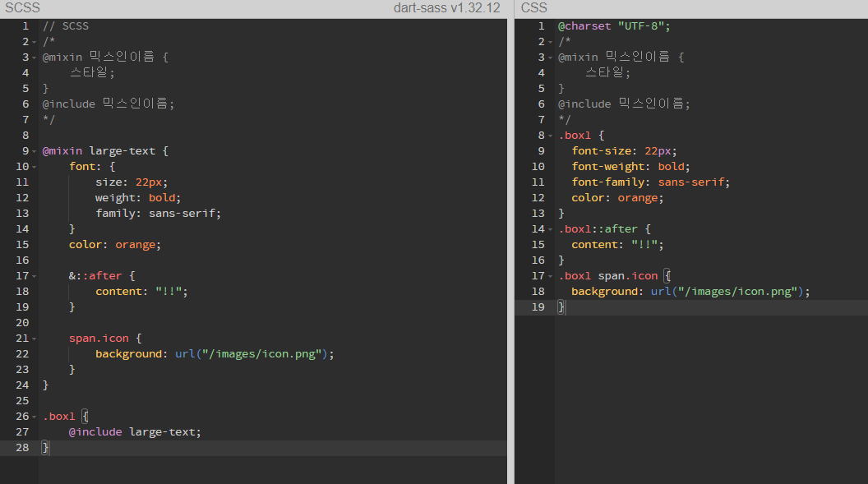The height and width of the screenshot is (484, 868).
Task: Click 'font-family: sans-serif;' in CSS output
Action: [650, 182]
